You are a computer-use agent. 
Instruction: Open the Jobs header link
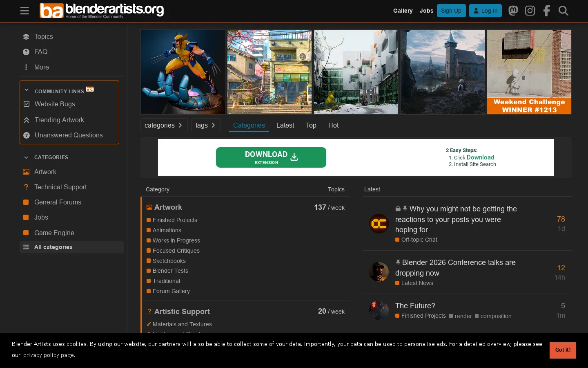426,11
